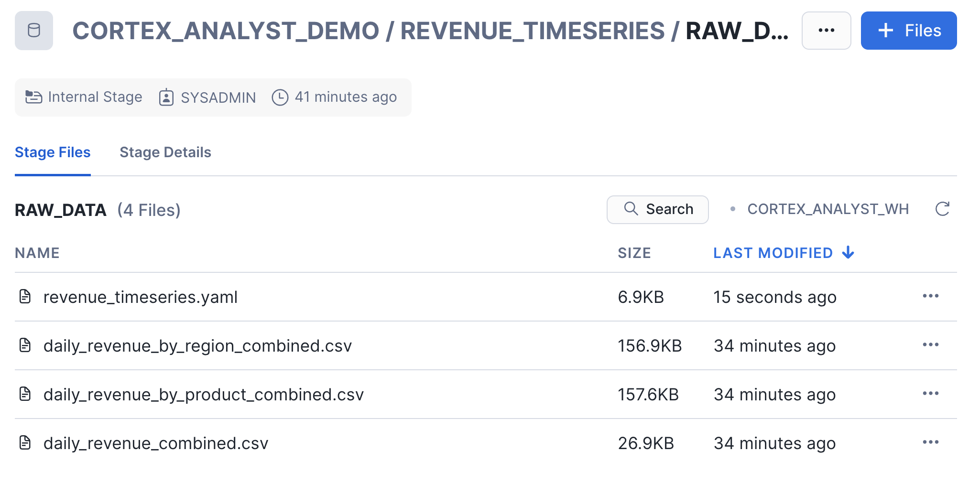Click the revenue_timeseries.yaml file icon
The width and height of the screenshot is (980, 494).
(x=25, y=297)
